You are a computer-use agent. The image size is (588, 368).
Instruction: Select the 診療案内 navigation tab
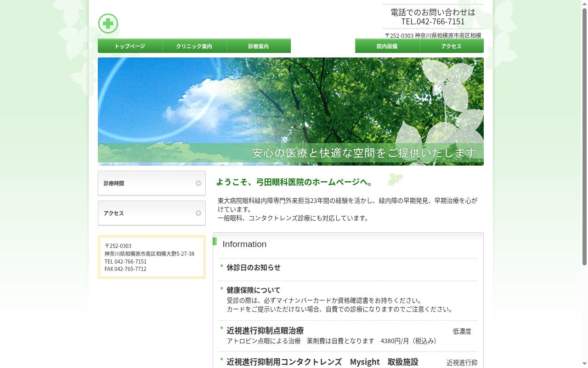point(259,46)
